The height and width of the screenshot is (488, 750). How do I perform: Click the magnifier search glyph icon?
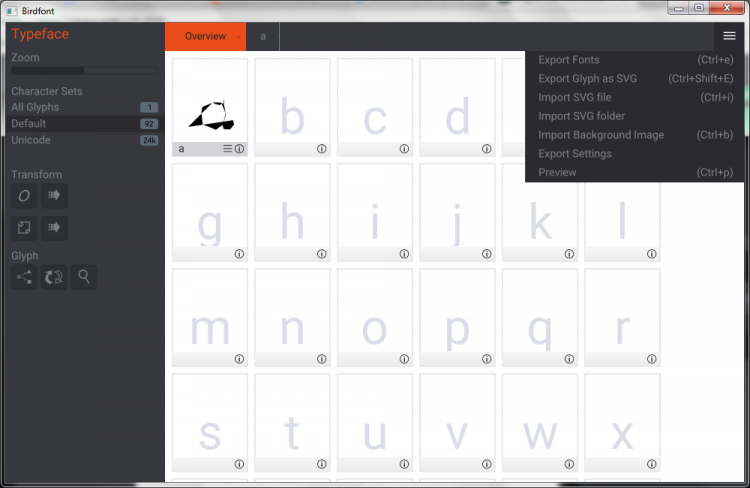tap(84, 277)
